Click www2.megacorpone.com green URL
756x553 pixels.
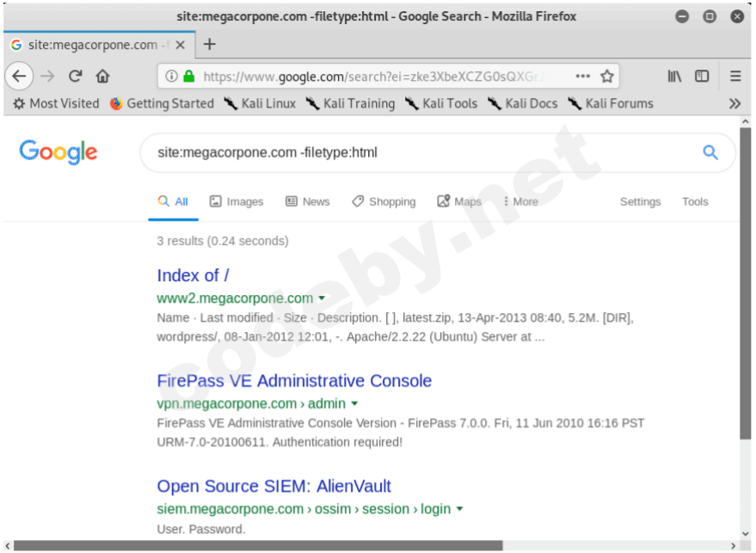(x=235, y=298)
